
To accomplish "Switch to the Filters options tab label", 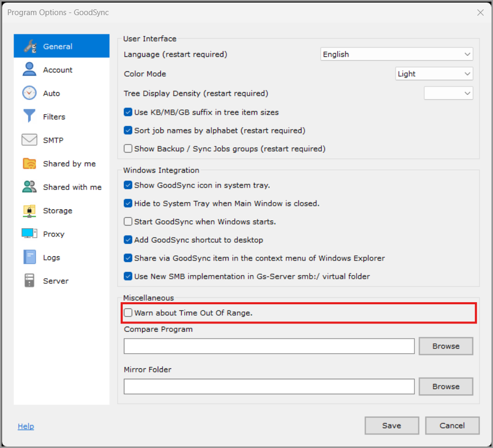I will (54, 117).
